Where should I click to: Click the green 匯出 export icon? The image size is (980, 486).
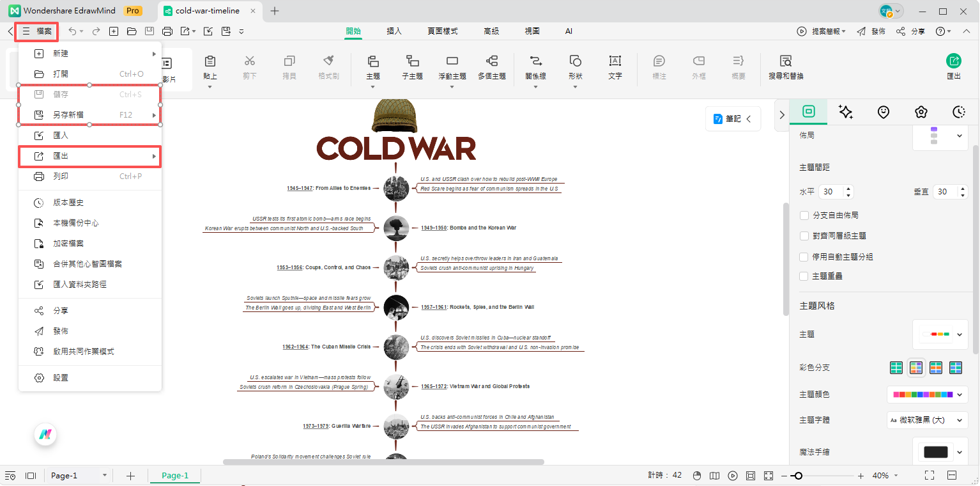coord(953,61)
